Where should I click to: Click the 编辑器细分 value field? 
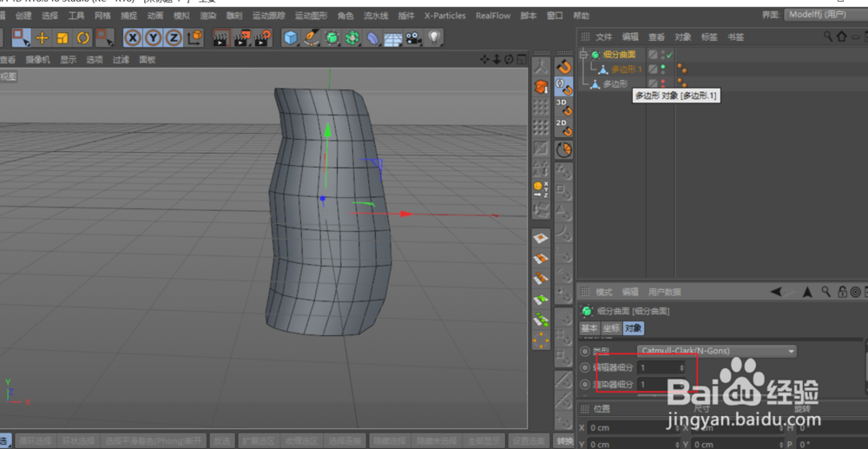pyautogui.click(x=661, y=367)
